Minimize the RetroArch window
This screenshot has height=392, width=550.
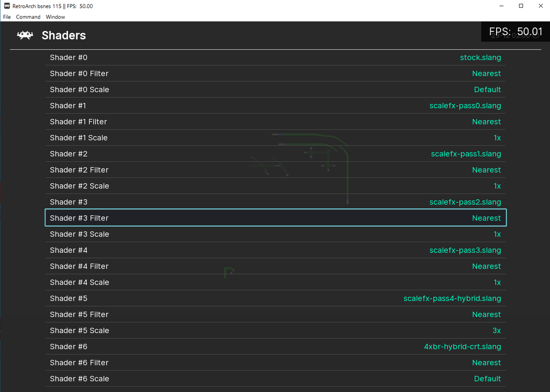[x=502, y=6]
